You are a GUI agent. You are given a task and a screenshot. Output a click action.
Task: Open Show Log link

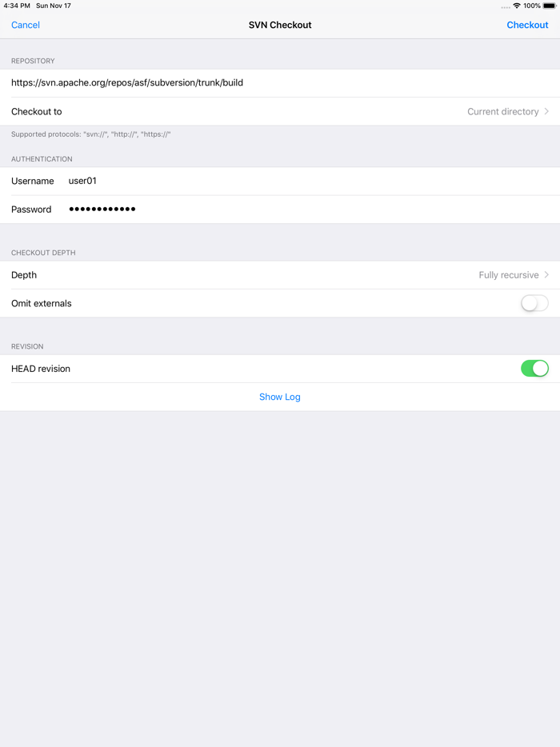[x=280, y=397]
